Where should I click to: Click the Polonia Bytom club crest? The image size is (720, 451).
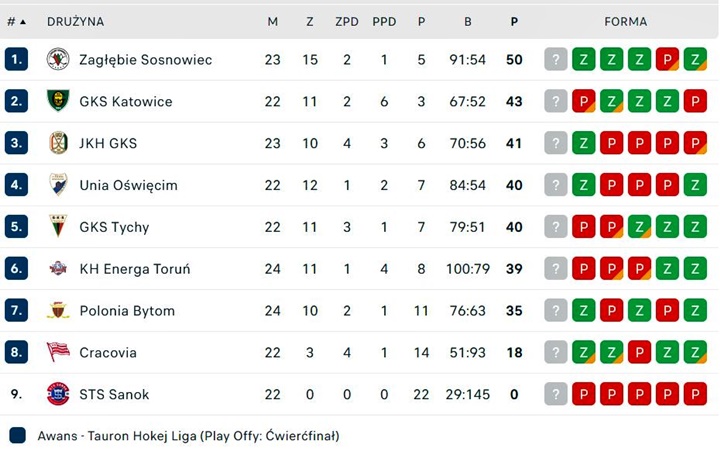(x=58, y=311)
